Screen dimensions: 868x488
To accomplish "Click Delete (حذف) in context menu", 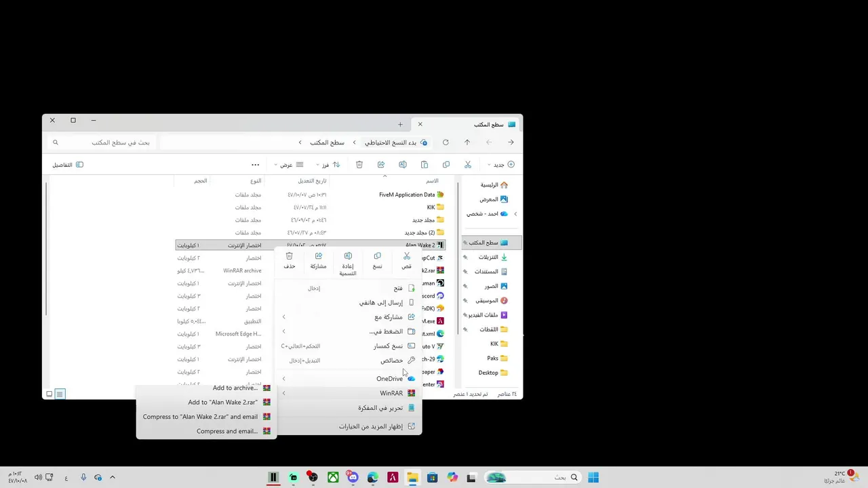I will coord(290,261).
